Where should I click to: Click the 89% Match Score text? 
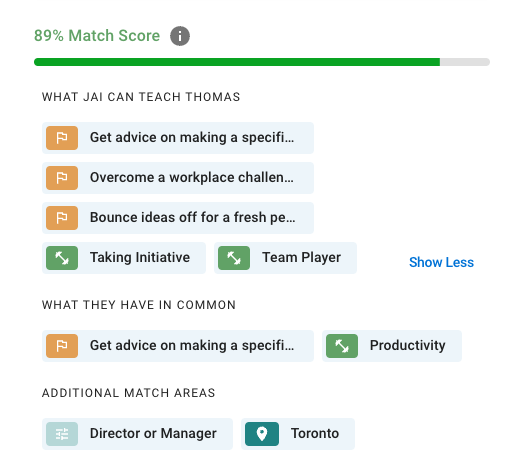97,36
